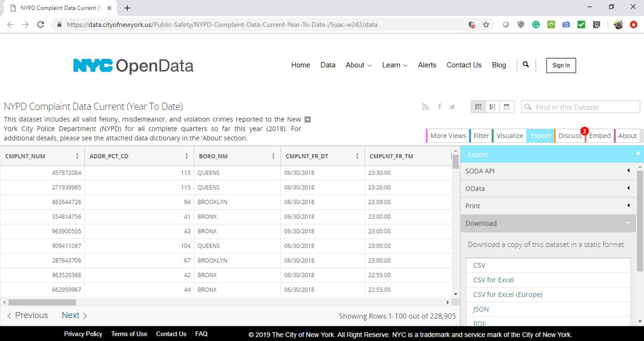Open the More Views tab
Image resolution: width=644 pixels, height=341 pixels.
(x=447, y=135)
